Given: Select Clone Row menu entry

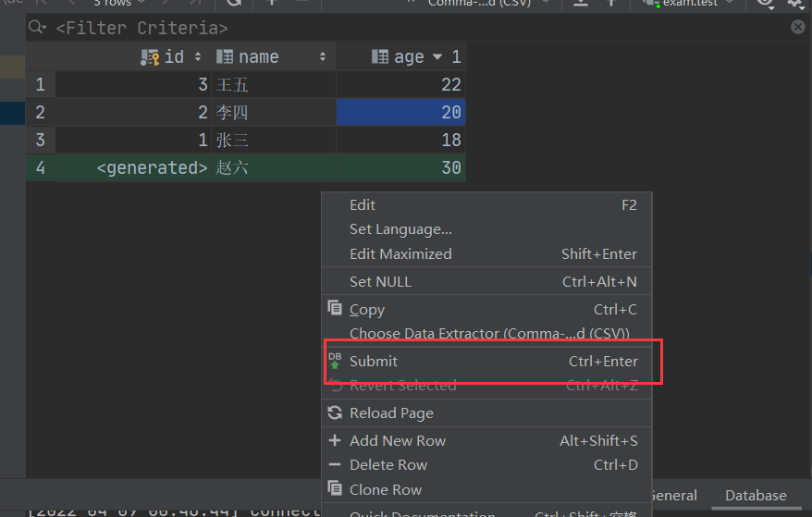Looking at the screenshot, I should tap(486, 489).
